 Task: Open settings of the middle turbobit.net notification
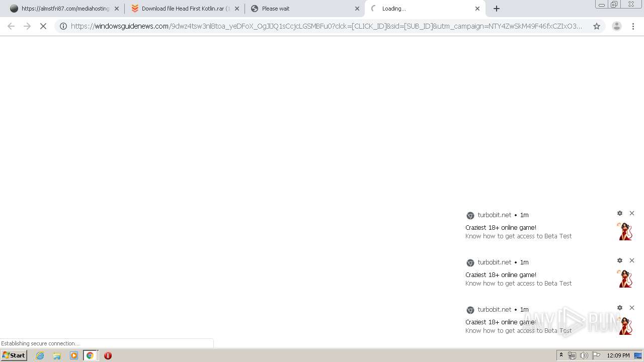click(x=620, y=260)
